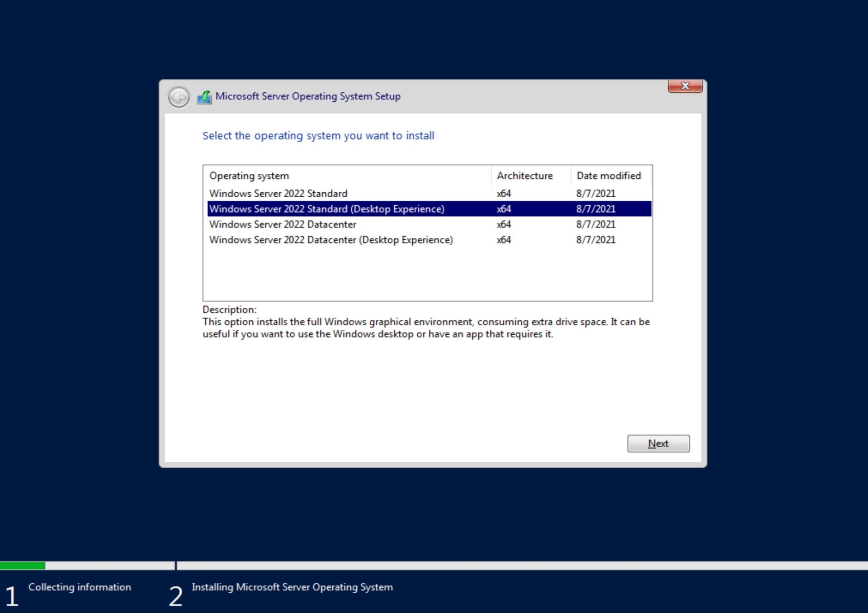Image resolution: width=868 pixels, height=613 pixels.
Task: Select Windows Server 2022 Datacenter (Desktop Experience)
Action: point(331,239)
